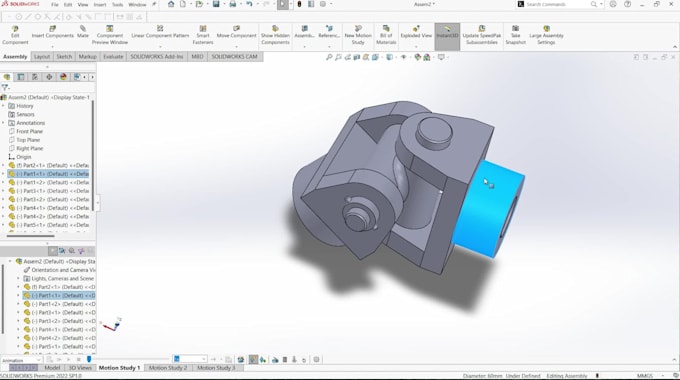Open the PropertyManager tab icon
680x380 pixels.
point(21,77)
